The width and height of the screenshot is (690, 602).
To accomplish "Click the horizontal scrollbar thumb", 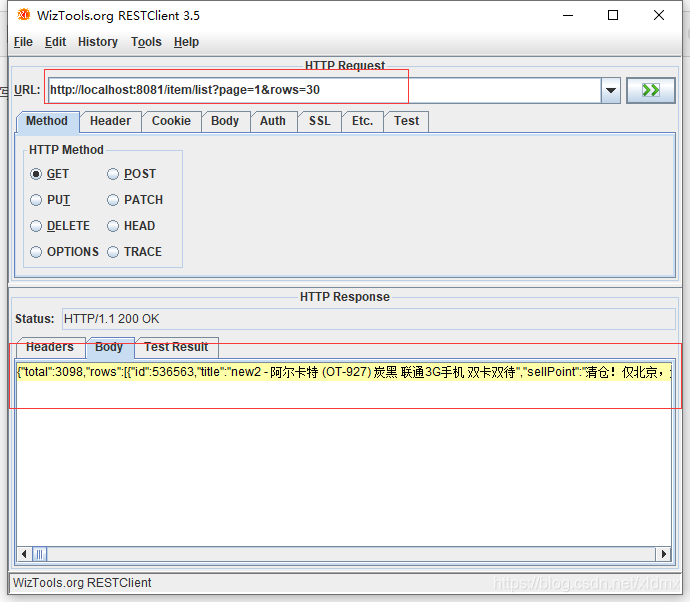I will [40, 554].
